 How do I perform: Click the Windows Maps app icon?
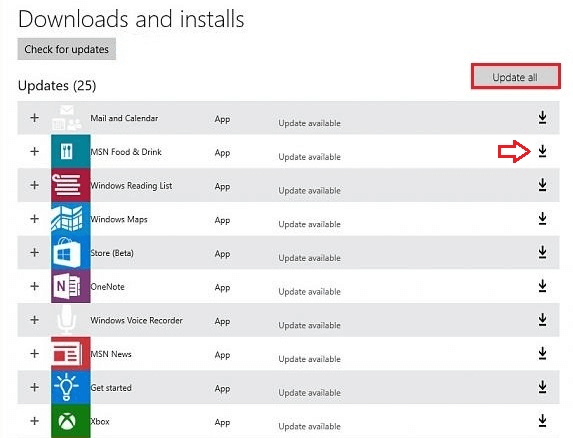71,218
